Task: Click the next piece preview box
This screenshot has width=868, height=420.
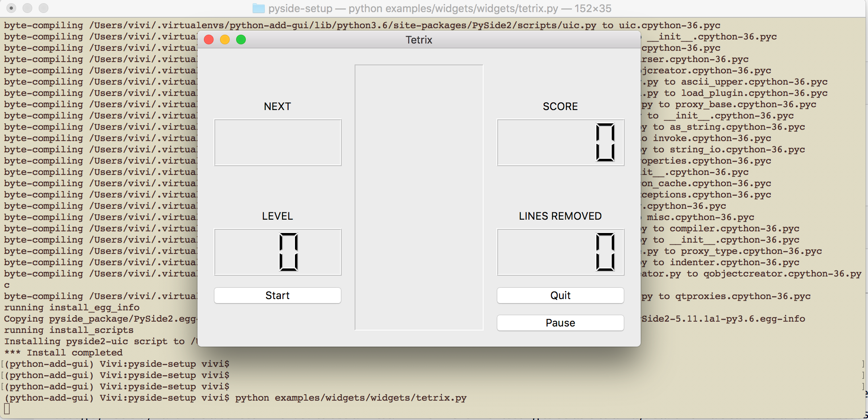Action: pyautogui.click(x=278, y=142)
